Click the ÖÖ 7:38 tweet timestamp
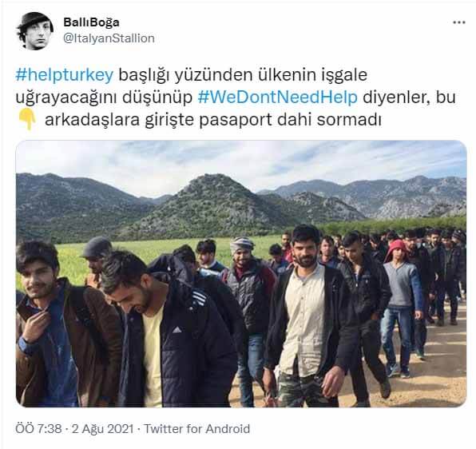 pyautogui.click(x=38, y=429)
